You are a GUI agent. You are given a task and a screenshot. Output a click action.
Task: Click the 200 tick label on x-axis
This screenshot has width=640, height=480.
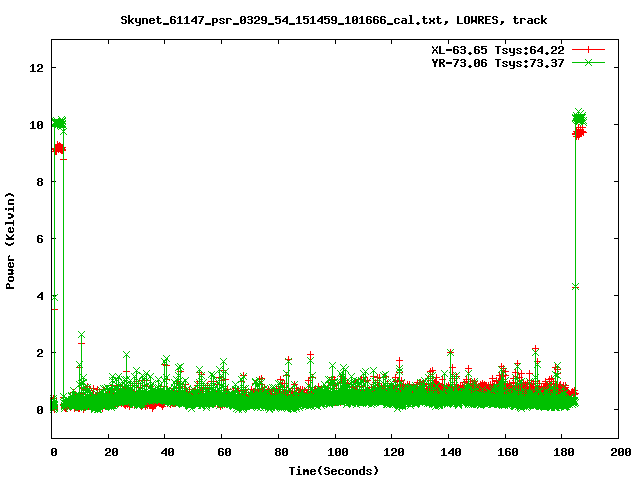coord(620,453)
